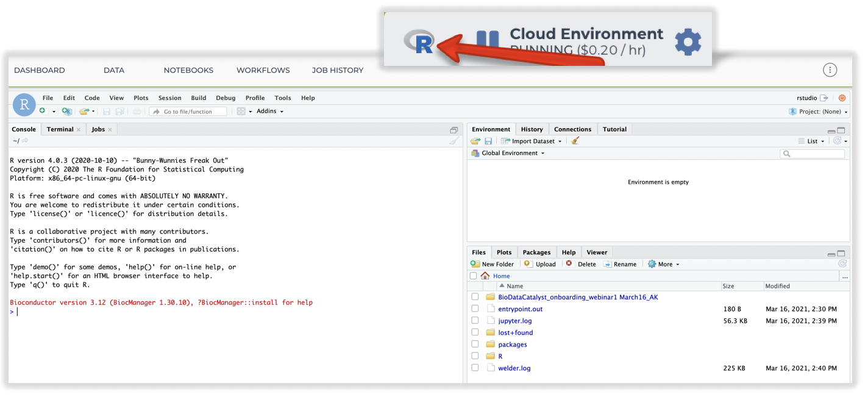Open Cloud Environment settings gear
This screenshot has width=868, height=405.
point(688,43)
